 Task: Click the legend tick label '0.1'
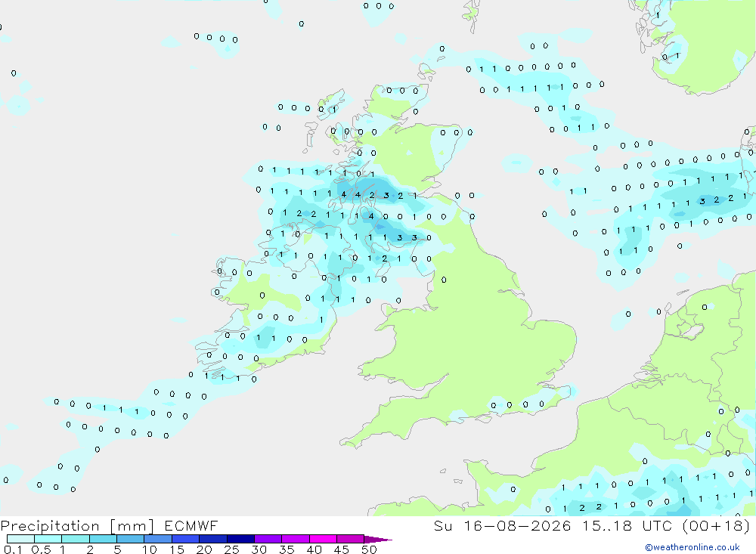tap(12, 549)
